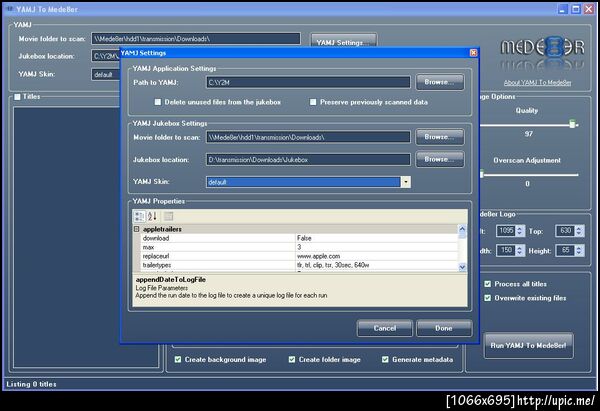This screenshot has height=411, width=600.
Task: Disable Generate metadata option
Action: (385, 359)
